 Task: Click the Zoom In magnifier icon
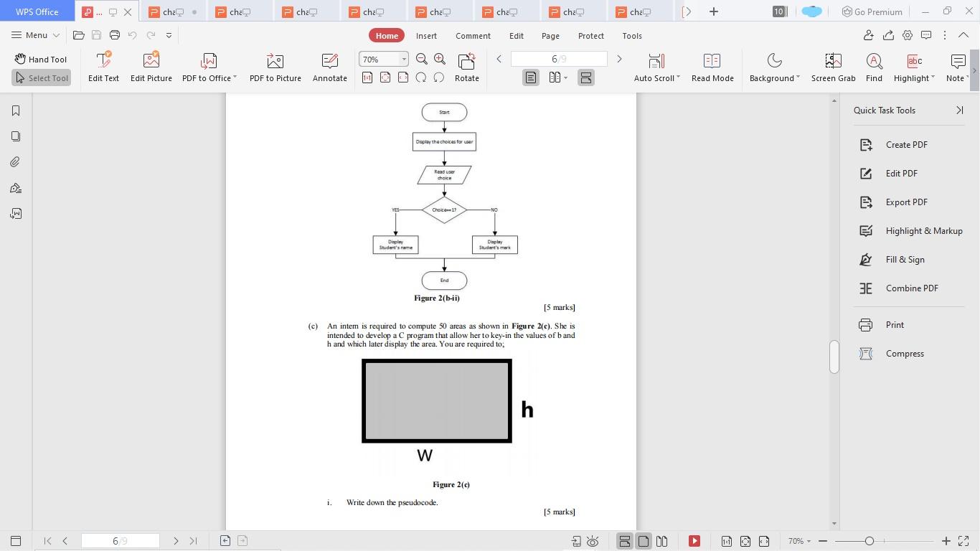tap(440, 59)
